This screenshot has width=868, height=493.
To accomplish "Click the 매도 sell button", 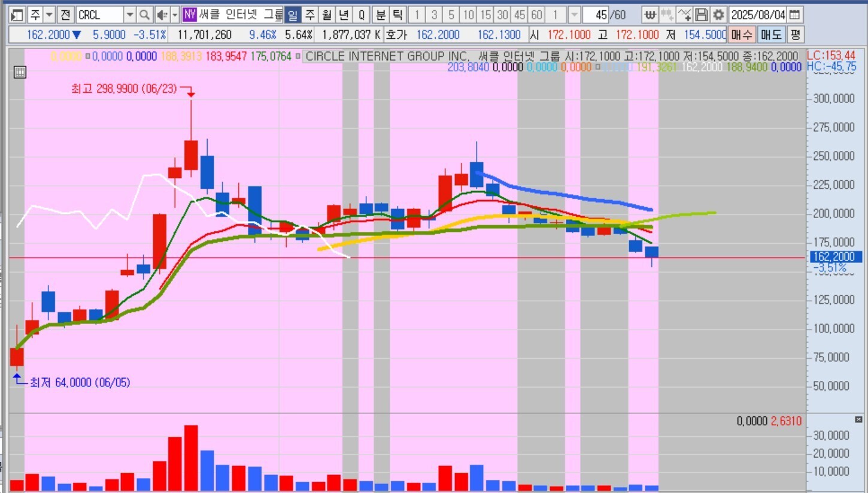I will click(x=771, y=34).
